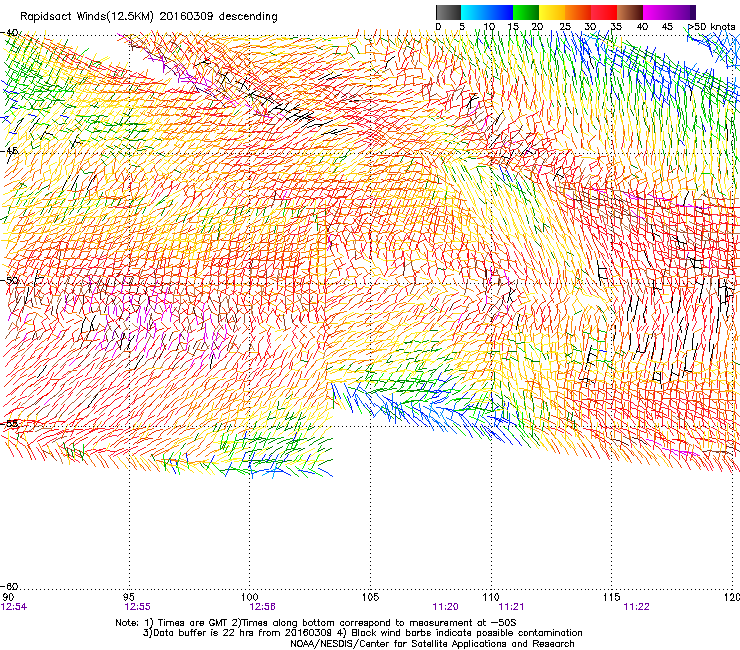Click the red 30-35 knots color swatch
The image size is (740, 650).
point(604,12)
